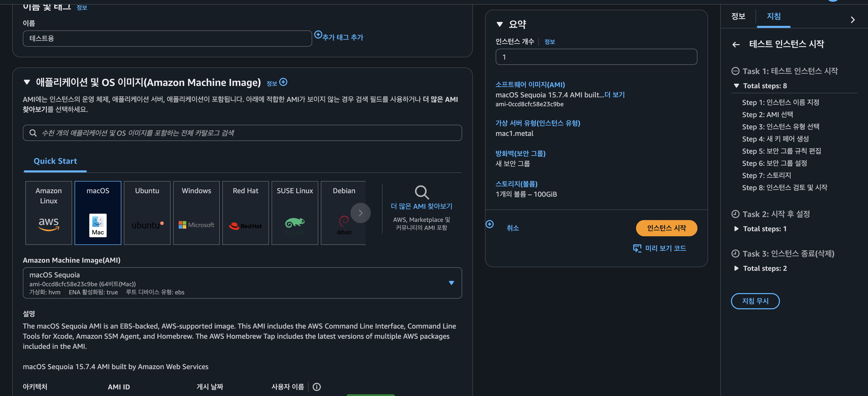Click 정보 link beside AMI section title

tap(272, 83)
